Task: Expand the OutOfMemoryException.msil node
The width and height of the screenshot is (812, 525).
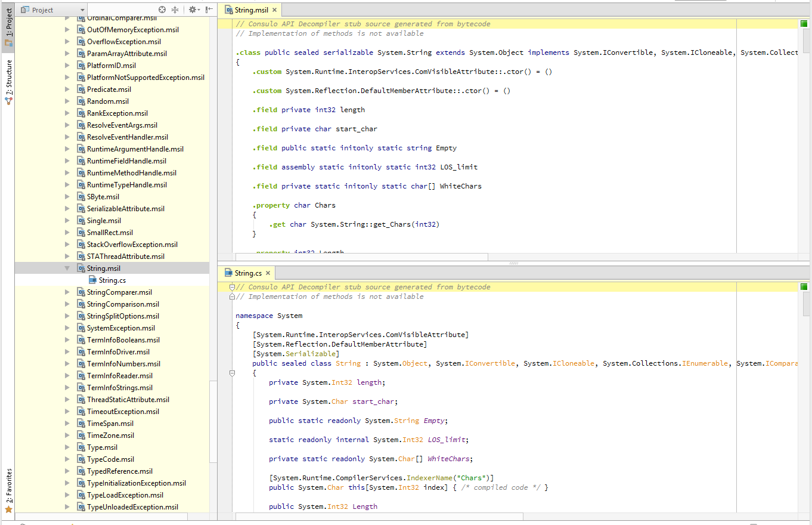Action: coord(67,30)
